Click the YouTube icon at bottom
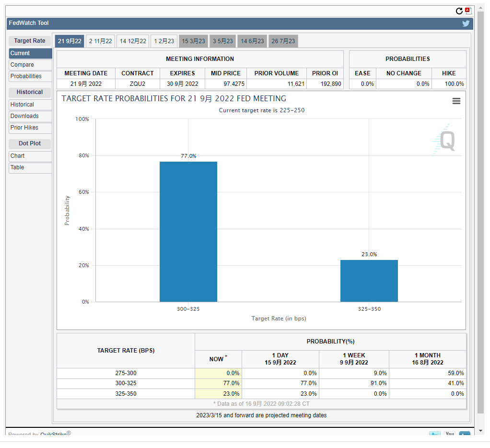This screenshot has height=448, width=490. tap(449, 434)
